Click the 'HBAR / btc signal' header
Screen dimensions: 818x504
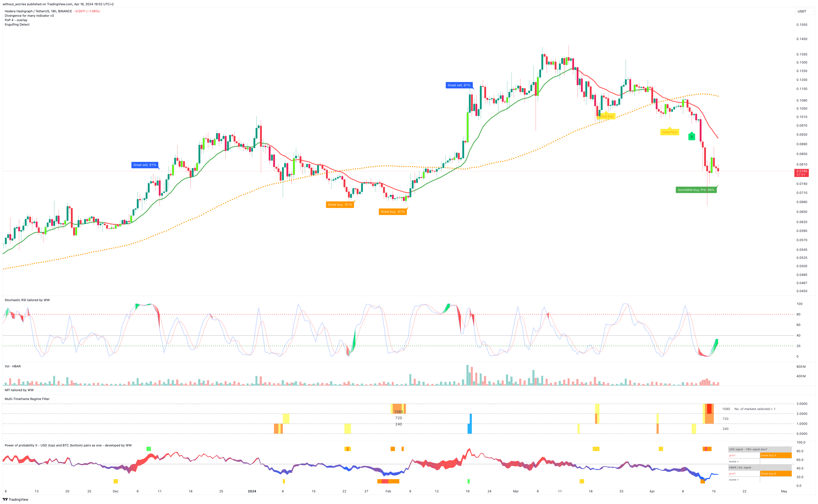760,468
